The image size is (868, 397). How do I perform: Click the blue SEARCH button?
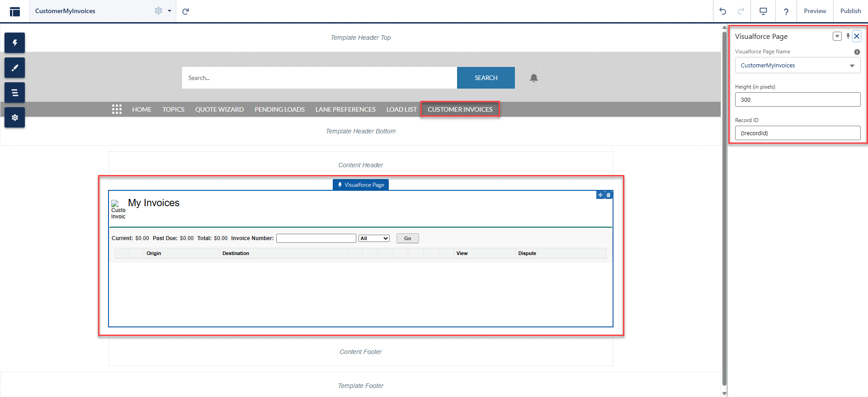pyautogui.click(x=486, y=78)
